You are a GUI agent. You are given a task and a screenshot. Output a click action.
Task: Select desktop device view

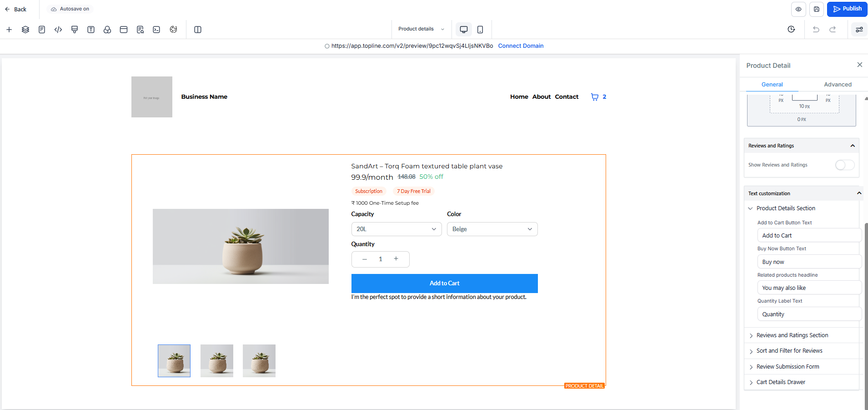click(x=464, y=30)
